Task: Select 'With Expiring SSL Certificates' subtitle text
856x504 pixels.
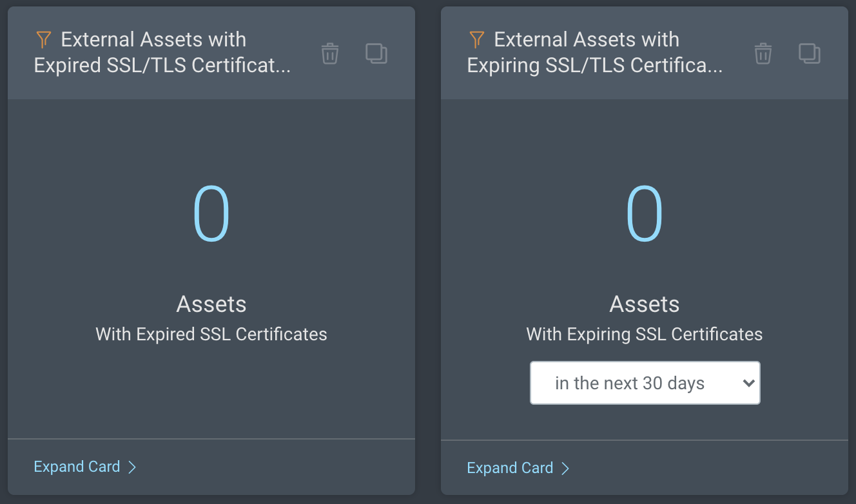Action: coord(645,334)
